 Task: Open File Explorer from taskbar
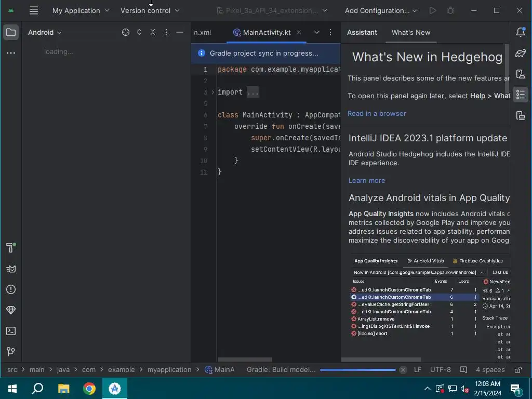63,389
